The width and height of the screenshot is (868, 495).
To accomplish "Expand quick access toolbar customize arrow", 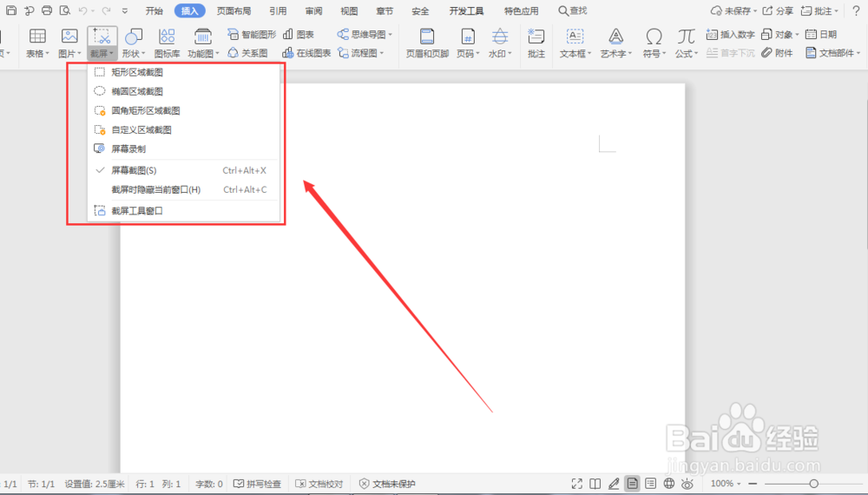I will pyautogui.click(x=125, y=10).
